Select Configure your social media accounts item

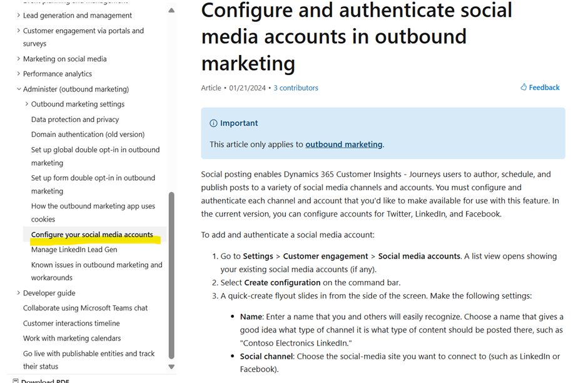click(92, 235)
